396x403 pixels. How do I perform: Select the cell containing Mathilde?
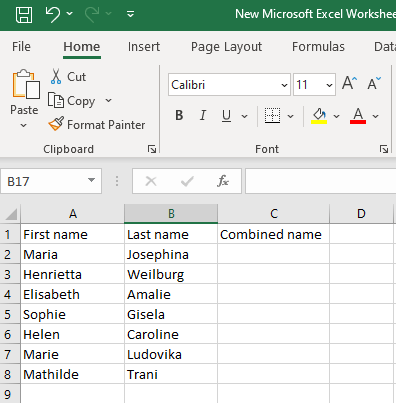[x=73, y=374]
